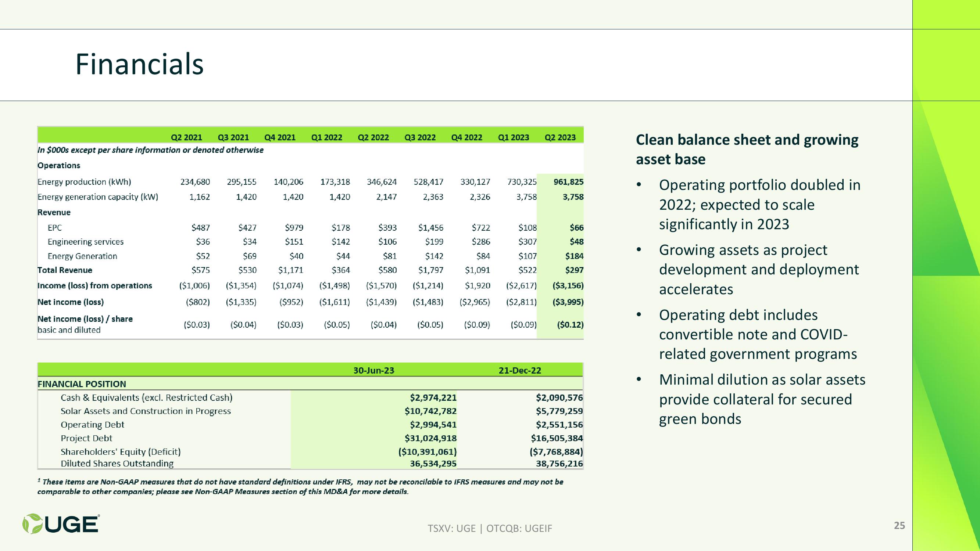Click the $1,797 total revenue value
The width and height of the screenshot is (980, 551).
tap(431, 270)
